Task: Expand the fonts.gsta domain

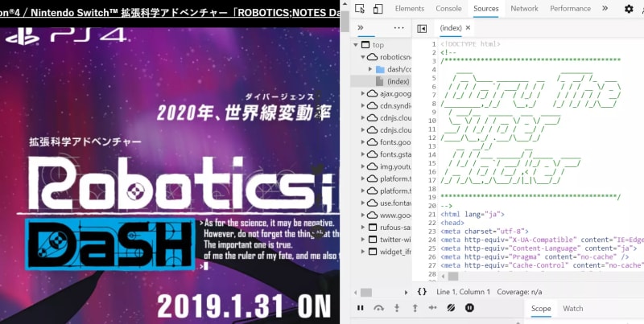Action: 363,154
